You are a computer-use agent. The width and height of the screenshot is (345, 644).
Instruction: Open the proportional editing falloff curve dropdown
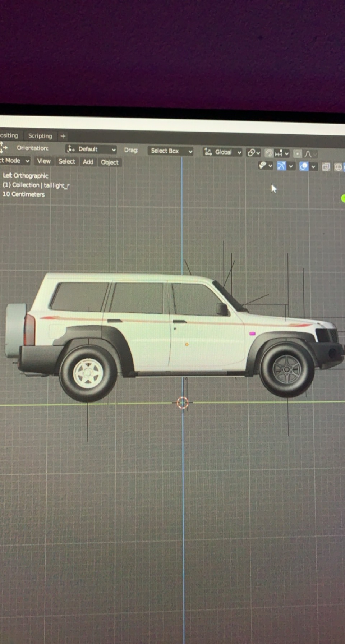(x=310, y=154)
